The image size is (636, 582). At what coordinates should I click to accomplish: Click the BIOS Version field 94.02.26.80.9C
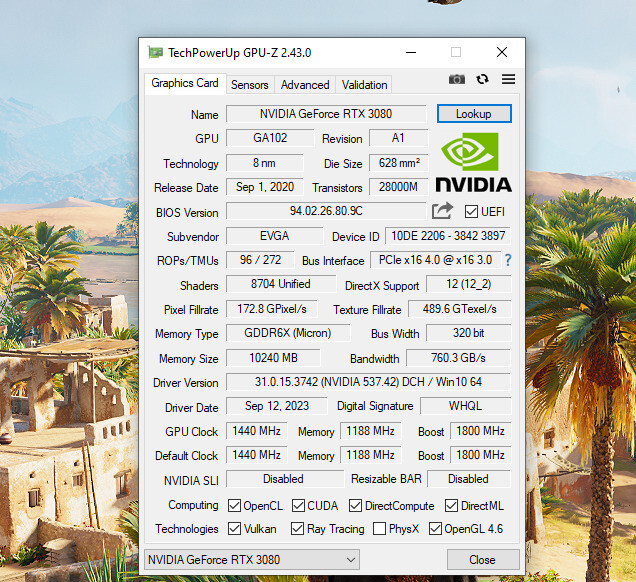(326, 211)
